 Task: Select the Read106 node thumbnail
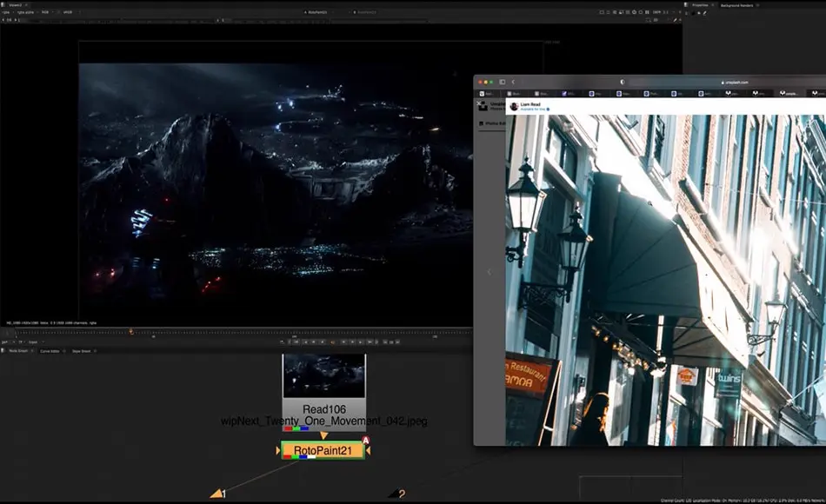(323, 381)
